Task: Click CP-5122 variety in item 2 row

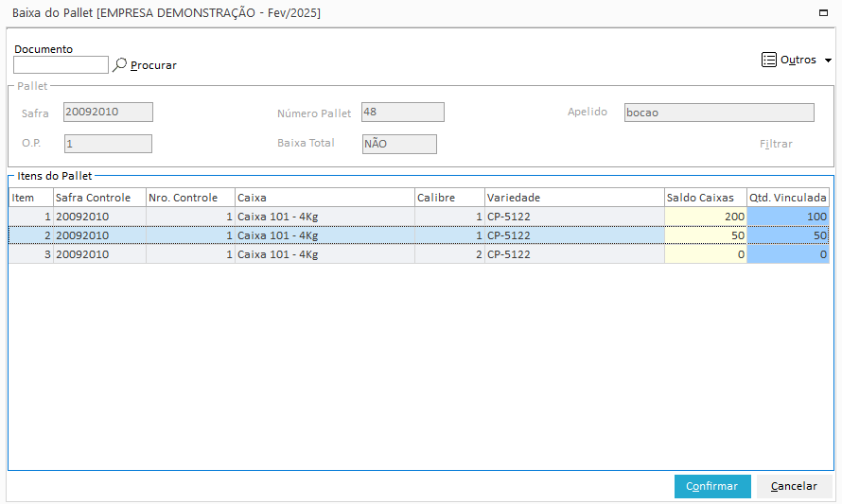Action: click(x=574, y=235)
